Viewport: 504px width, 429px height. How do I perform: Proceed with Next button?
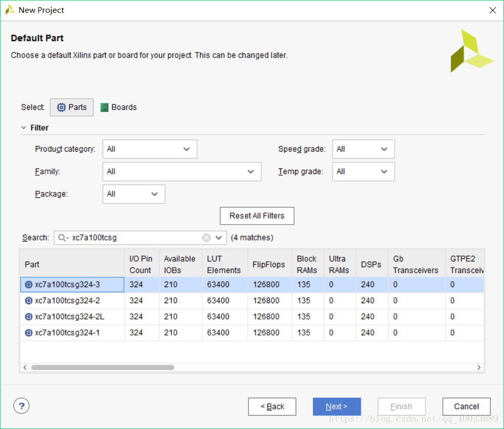coord(337,406)
